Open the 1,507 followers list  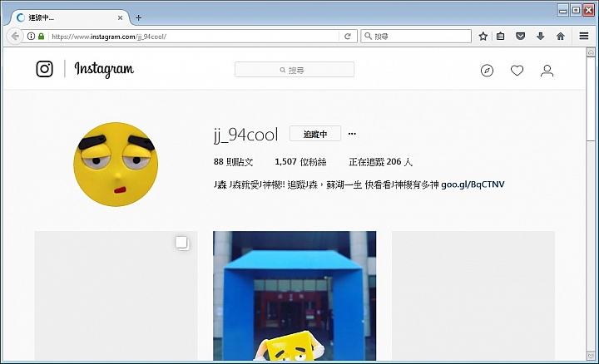click(300, 162)
